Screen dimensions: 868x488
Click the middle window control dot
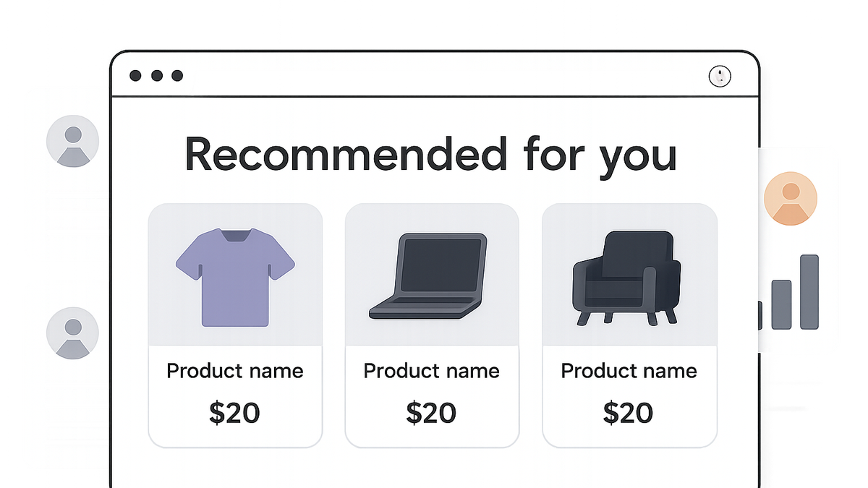(156, 76)
